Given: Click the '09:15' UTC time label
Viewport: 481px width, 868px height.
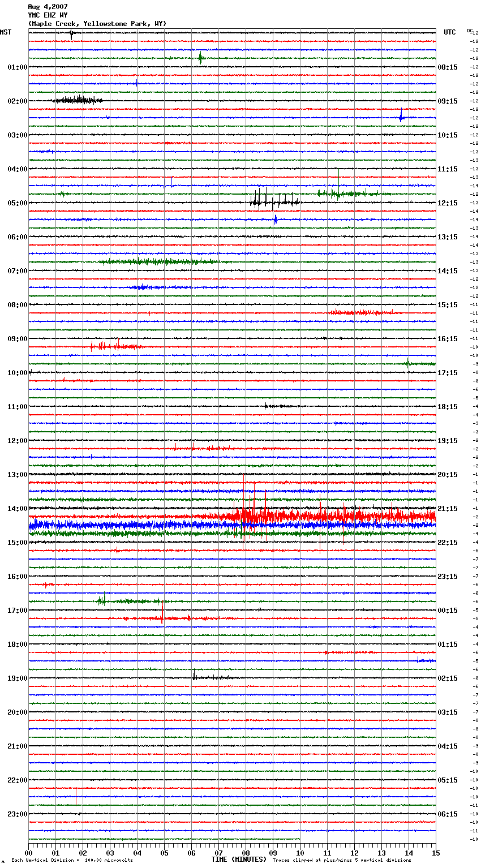Looking at the screenshot, I should (x=448, y=101).
